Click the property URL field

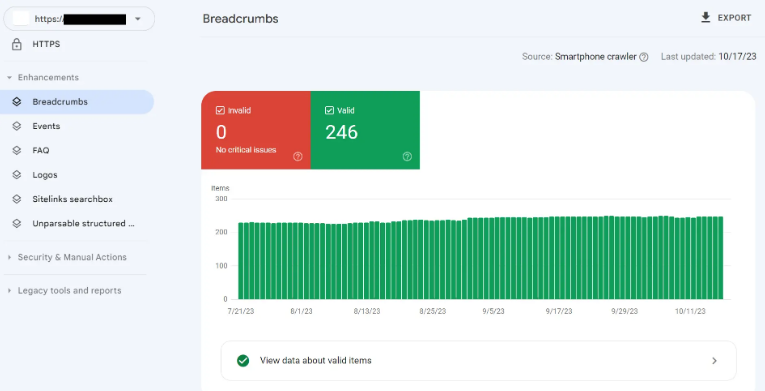pos(79,19)
